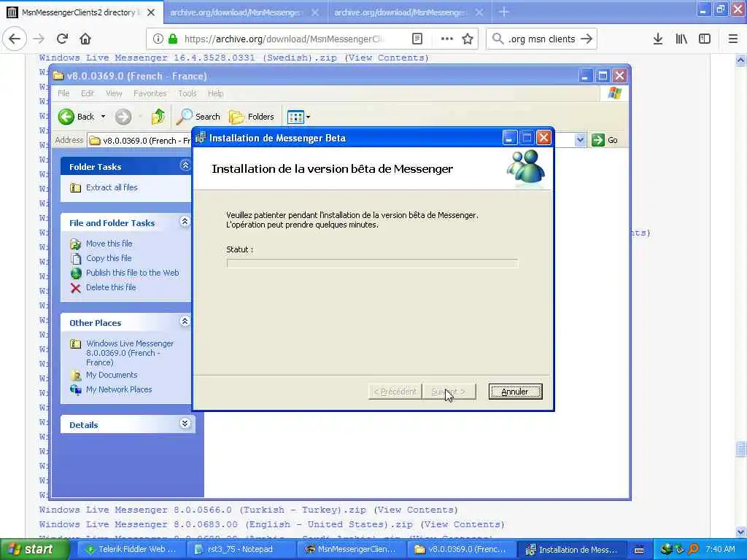Click the installation progress bar
The height and width of the screenshot is (560, 747).
tap(371, 263)
